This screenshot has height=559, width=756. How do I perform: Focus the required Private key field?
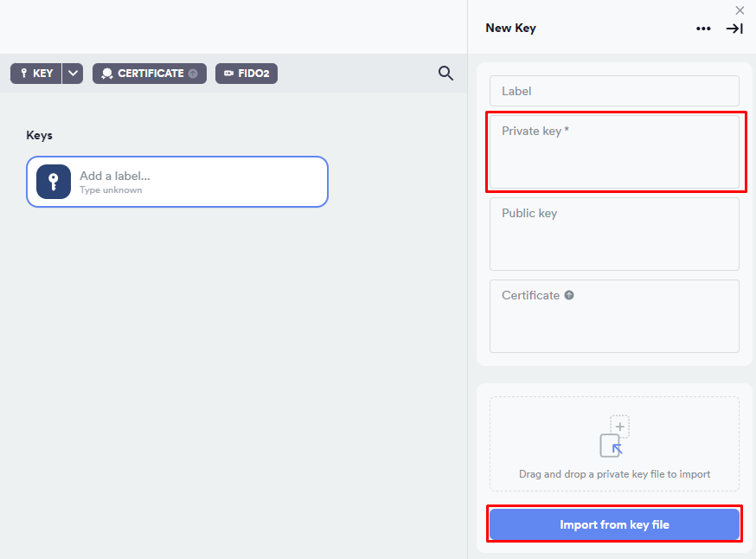615,151
